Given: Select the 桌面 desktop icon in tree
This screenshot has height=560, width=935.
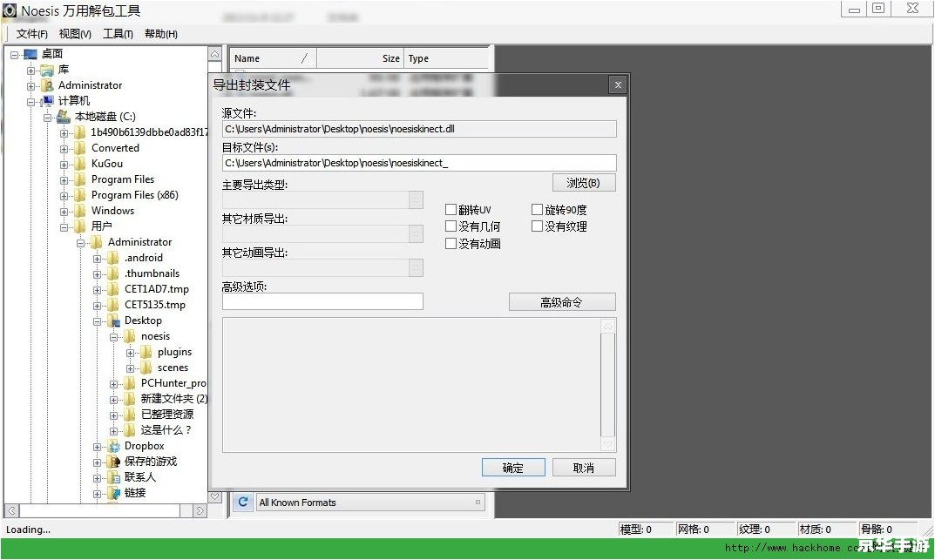Looking at the screenshot, I should [30, 54].
